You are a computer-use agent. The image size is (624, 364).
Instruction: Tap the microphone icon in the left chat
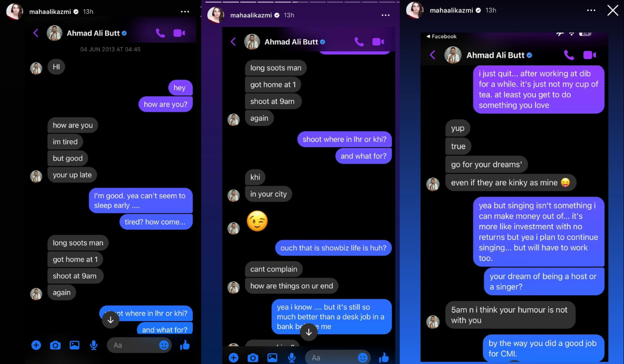coord(94,345)
